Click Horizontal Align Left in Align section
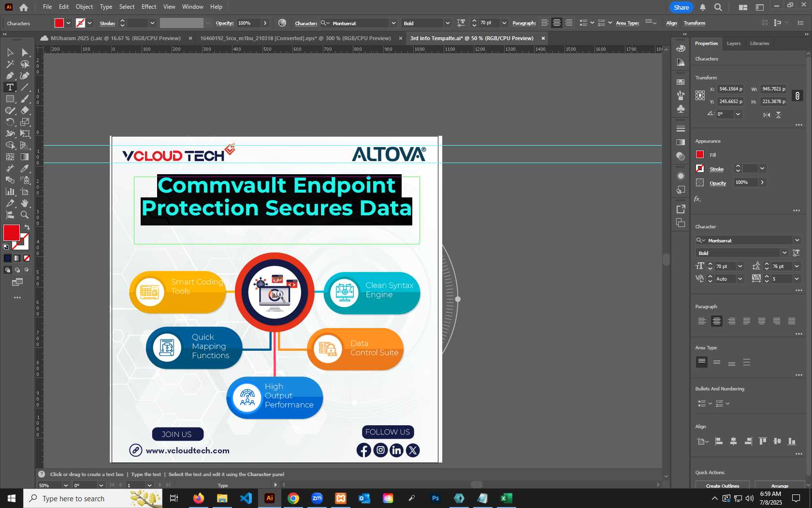The width and height of the screenshot is (812, 508). (x=719, y=441)
